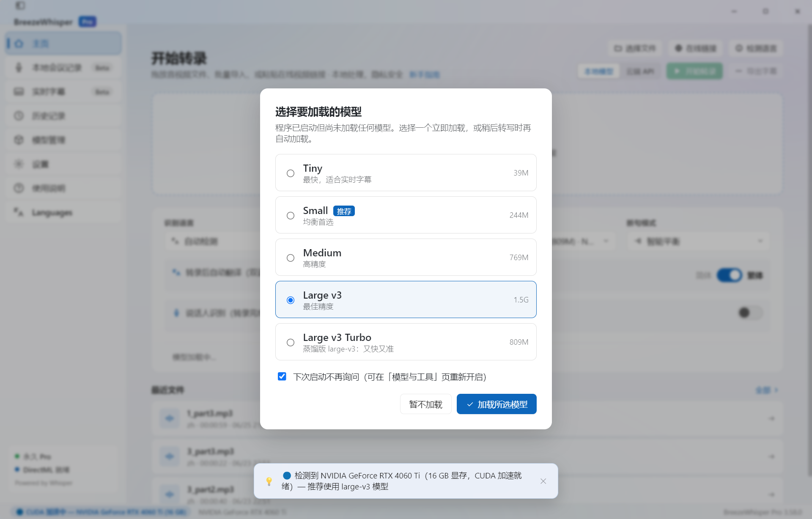Choose the Medium model radio option
The image size is (812, 519).
291,258
